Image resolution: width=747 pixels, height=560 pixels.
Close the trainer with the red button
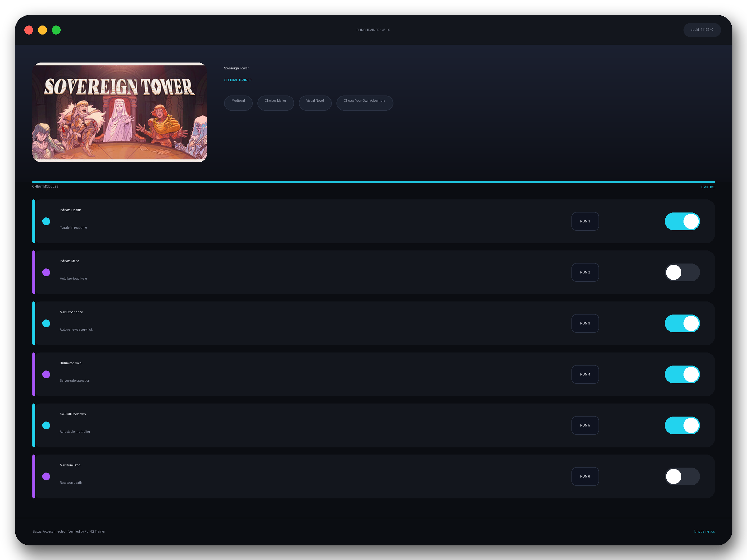point(29,30)
